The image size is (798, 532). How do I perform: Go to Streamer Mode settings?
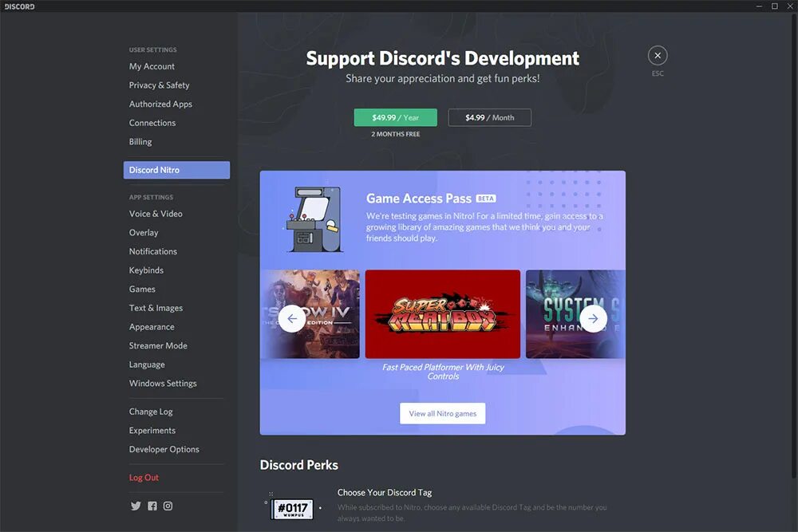[x=158, y=345]
